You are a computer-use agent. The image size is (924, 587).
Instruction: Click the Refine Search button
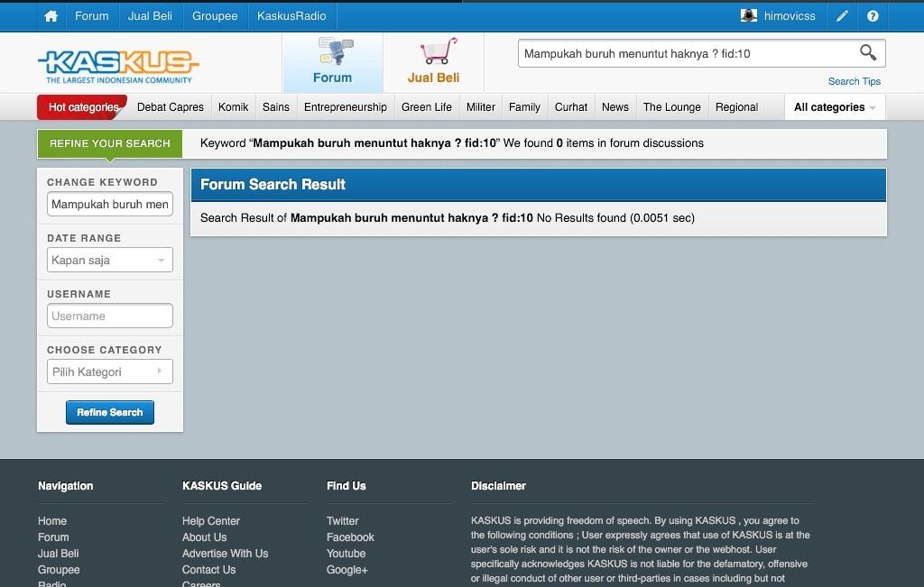coord(109,412)
